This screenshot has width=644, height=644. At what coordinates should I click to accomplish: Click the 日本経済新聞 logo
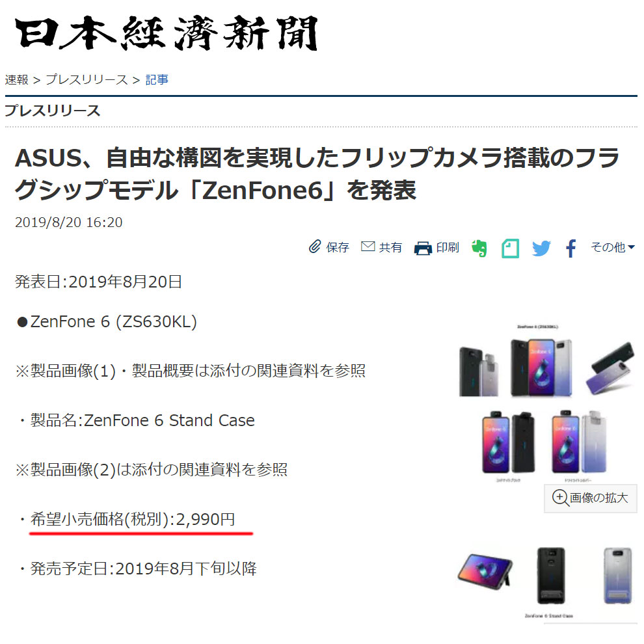(x=167, y=33)
